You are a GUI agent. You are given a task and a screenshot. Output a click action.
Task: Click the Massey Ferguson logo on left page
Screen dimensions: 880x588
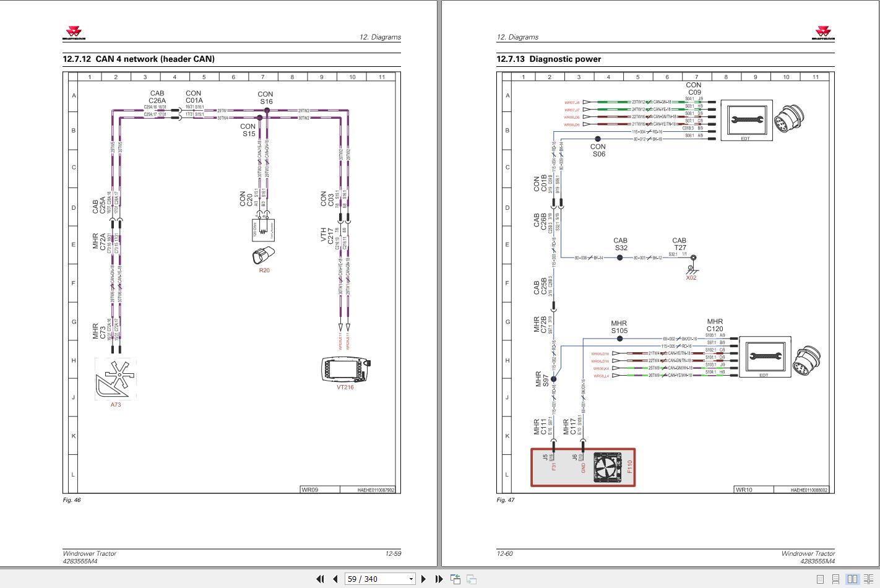pyautogui.click(x=78, y=33)
